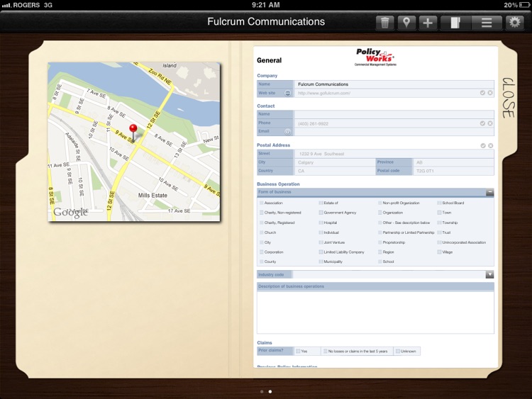Tap the Contact Name input field
Screen dimensions: 532x399
click(394, 114)
